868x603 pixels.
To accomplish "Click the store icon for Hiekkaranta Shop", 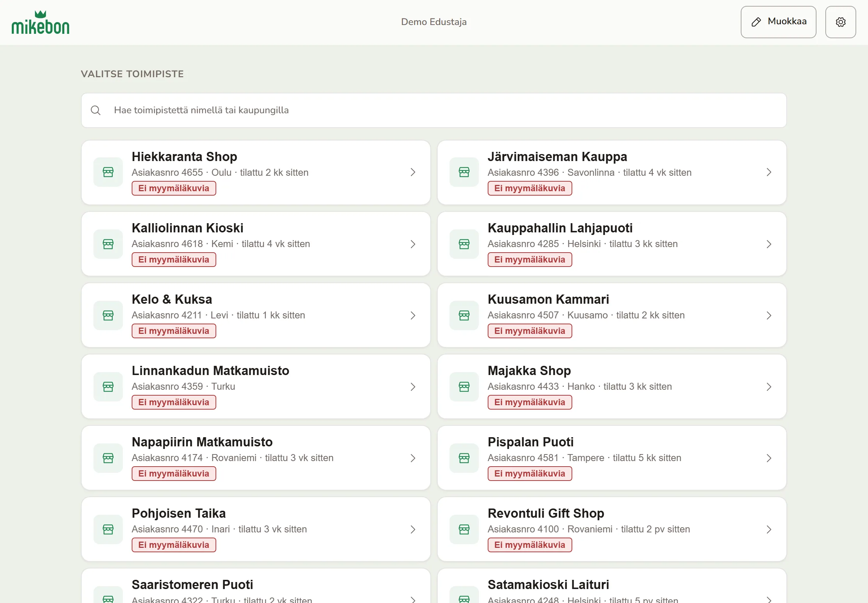I will click(x=108, y=172).
